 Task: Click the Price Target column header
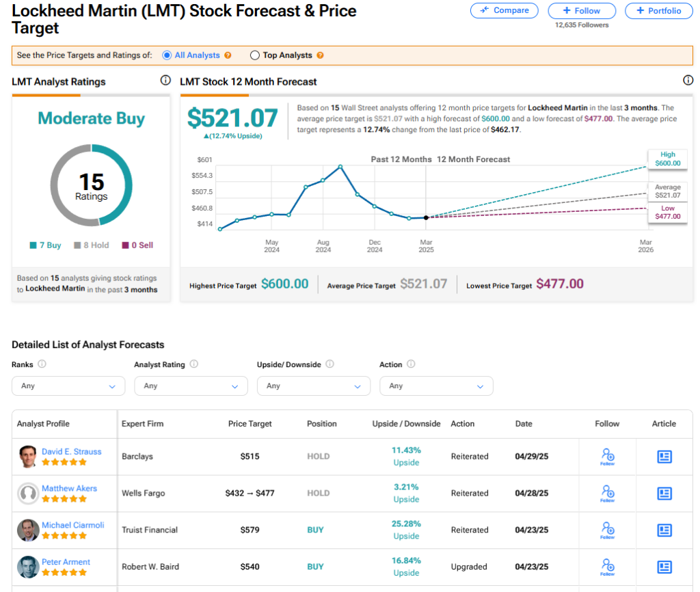coord(250,424)
